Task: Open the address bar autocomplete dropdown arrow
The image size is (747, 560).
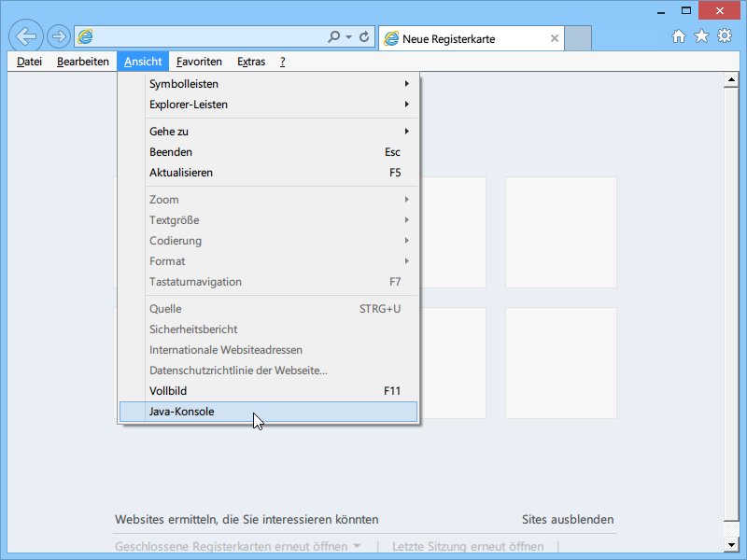Action: 348,36
